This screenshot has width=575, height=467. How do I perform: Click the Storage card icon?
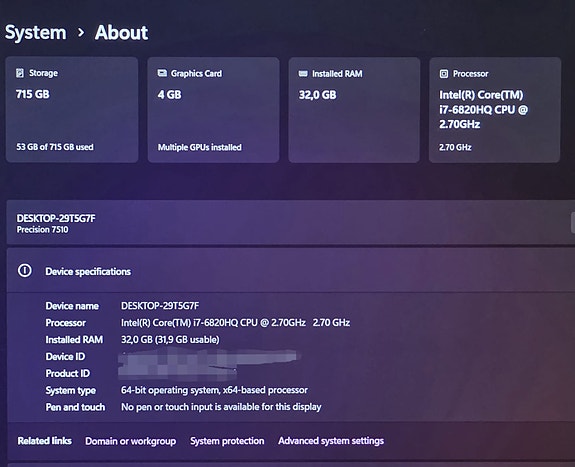20,73
